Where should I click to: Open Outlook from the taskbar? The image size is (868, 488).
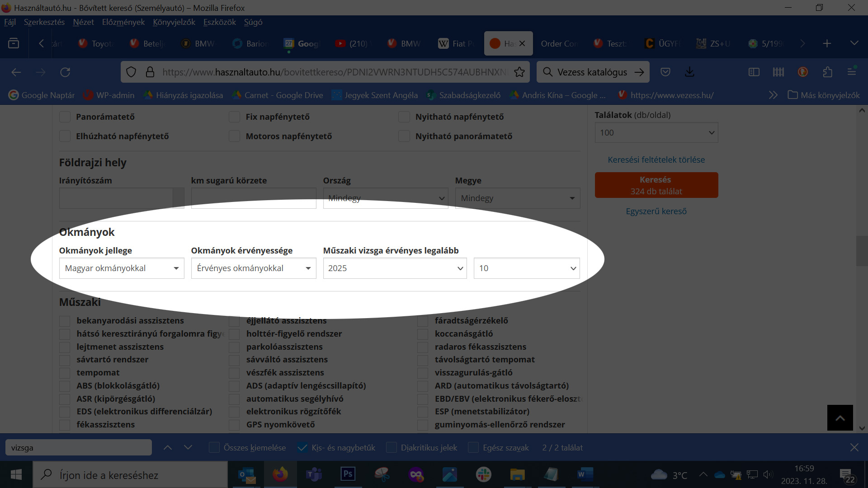coord(246,474)
